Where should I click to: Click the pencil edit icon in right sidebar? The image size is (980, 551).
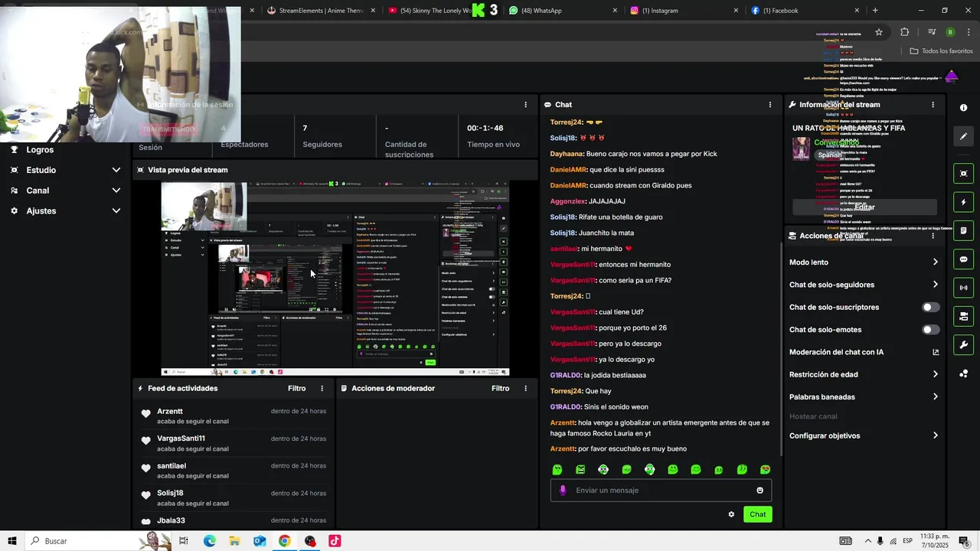click(x=963, y=136)
